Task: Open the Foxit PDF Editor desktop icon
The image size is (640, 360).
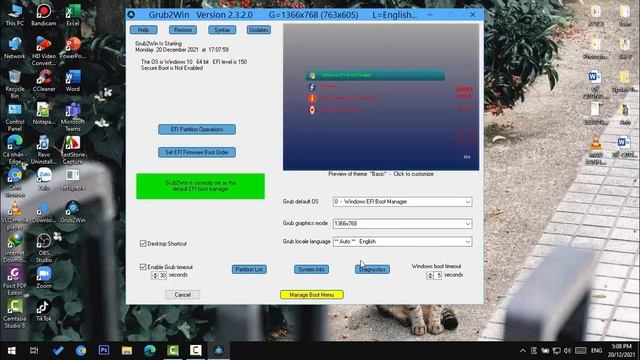Action: [15, 281]
